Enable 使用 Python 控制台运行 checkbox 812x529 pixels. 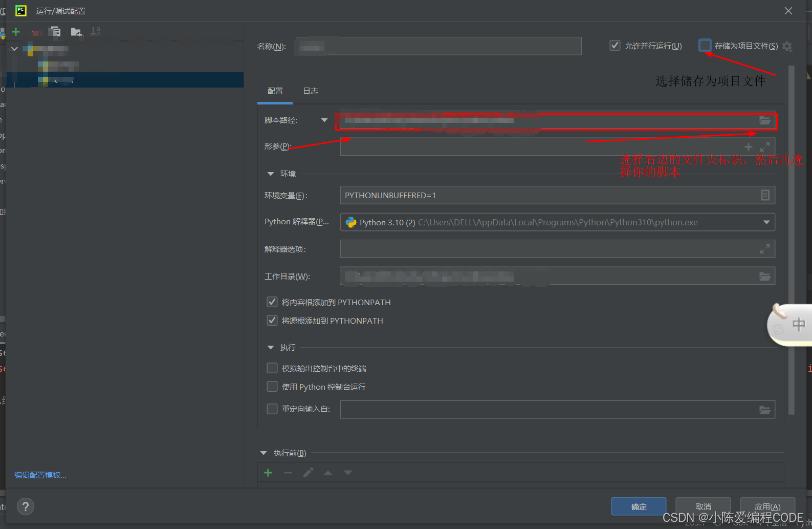click(272, 387)
